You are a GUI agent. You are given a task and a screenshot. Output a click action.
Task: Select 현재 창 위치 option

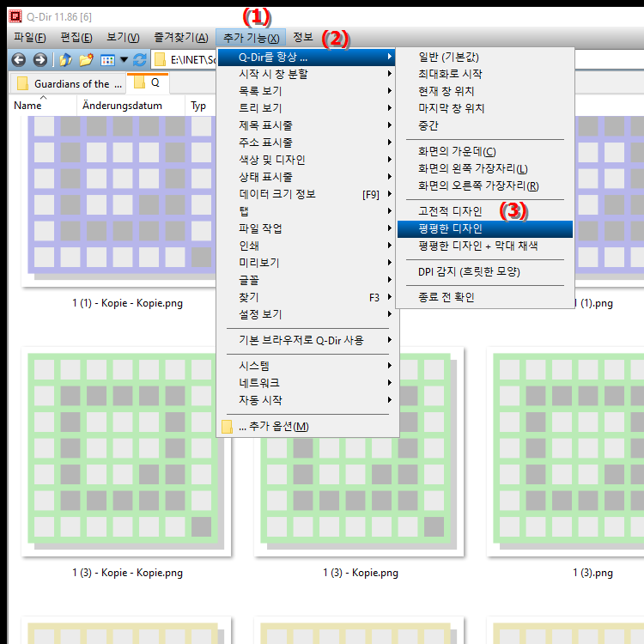point(484,91)
